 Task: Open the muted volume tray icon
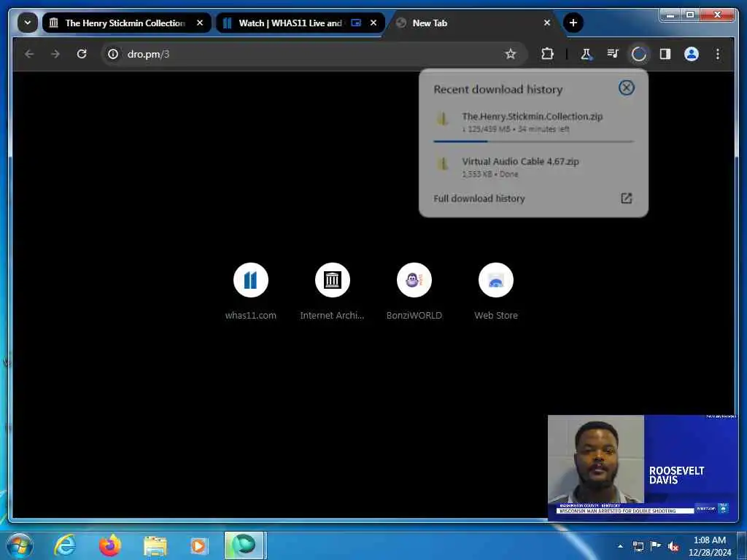[673, 547]
